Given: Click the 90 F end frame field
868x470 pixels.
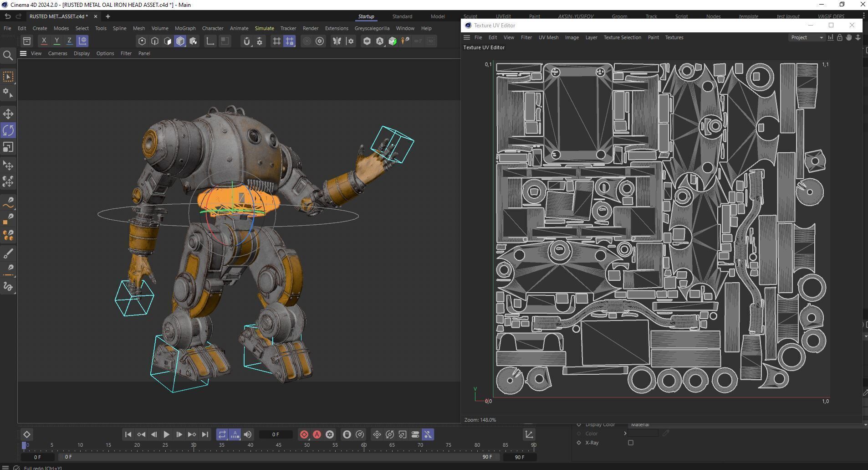Looking at the screenshot, I should point(519,457).
